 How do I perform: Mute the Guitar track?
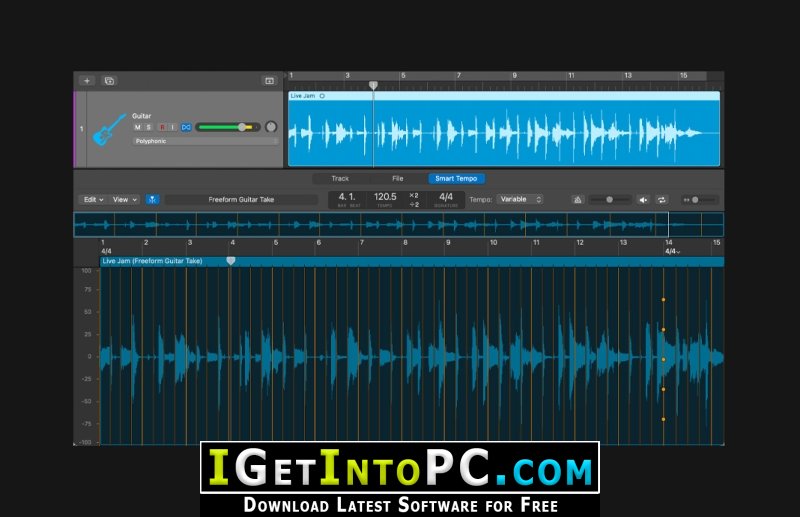[x=138, y=127]
